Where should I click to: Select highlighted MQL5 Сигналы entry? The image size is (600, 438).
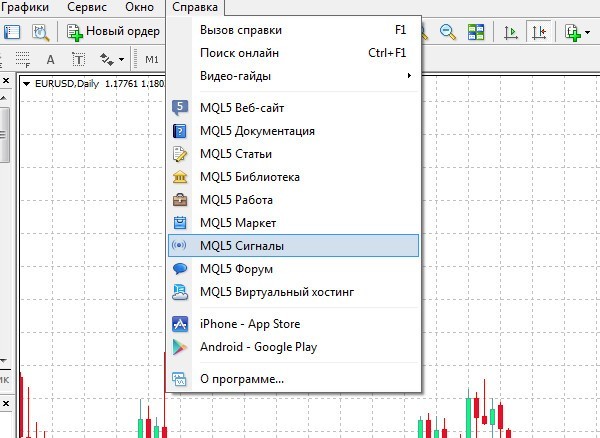[x=293, y=246]
